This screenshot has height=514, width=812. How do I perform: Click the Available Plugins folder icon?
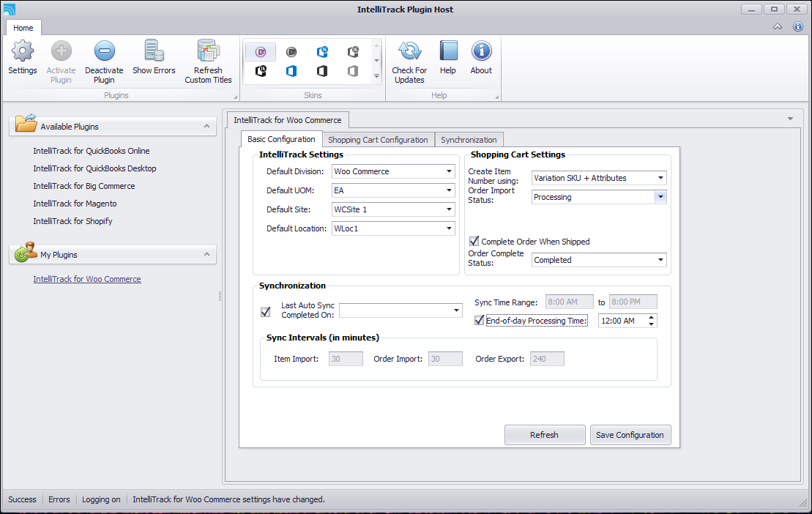(26, 124)
